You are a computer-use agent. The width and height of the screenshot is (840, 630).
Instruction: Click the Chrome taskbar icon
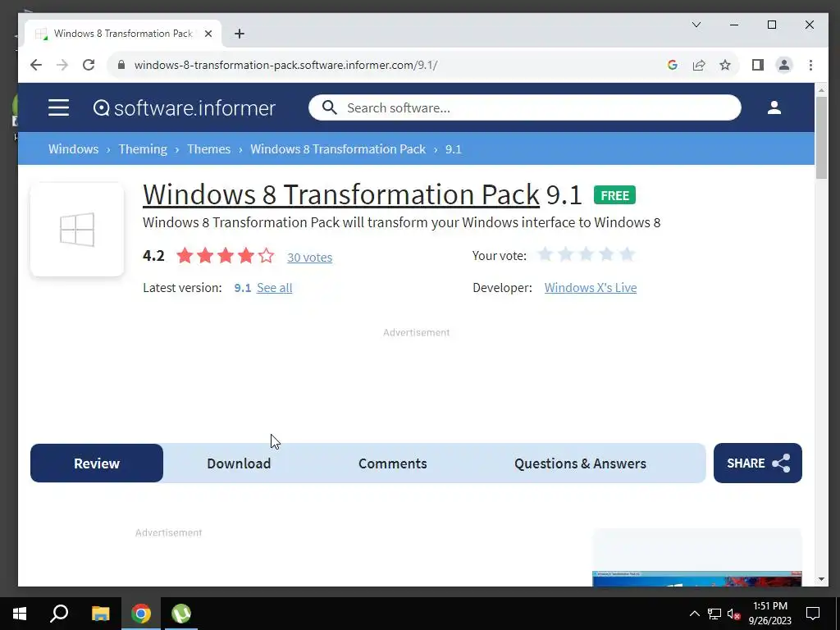click(x=141, y=614)
